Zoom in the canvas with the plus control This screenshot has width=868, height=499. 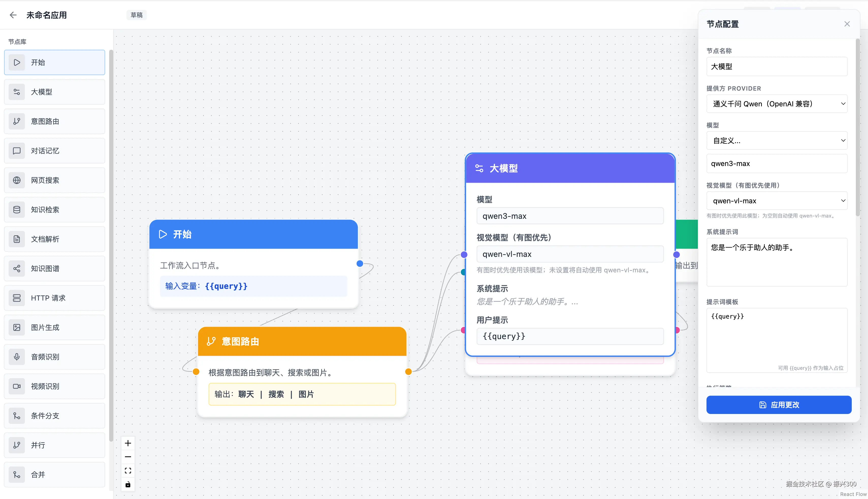tap(128, 443)
